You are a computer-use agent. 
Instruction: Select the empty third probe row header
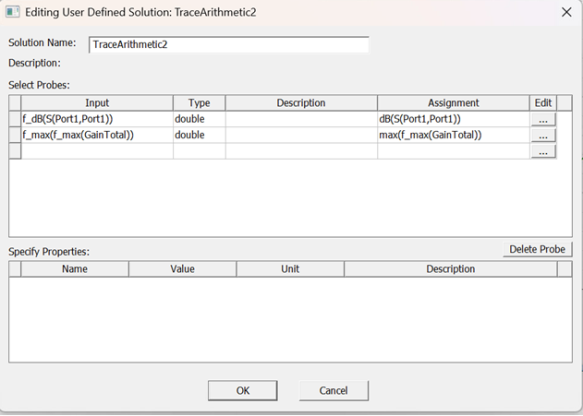point(15,151)
